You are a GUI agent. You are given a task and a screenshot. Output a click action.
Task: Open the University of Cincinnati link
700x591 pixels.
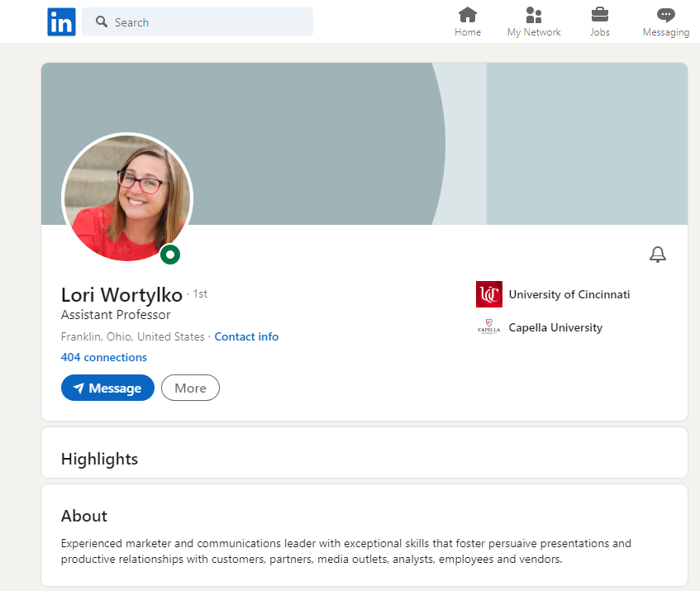[x=569, y=294]
